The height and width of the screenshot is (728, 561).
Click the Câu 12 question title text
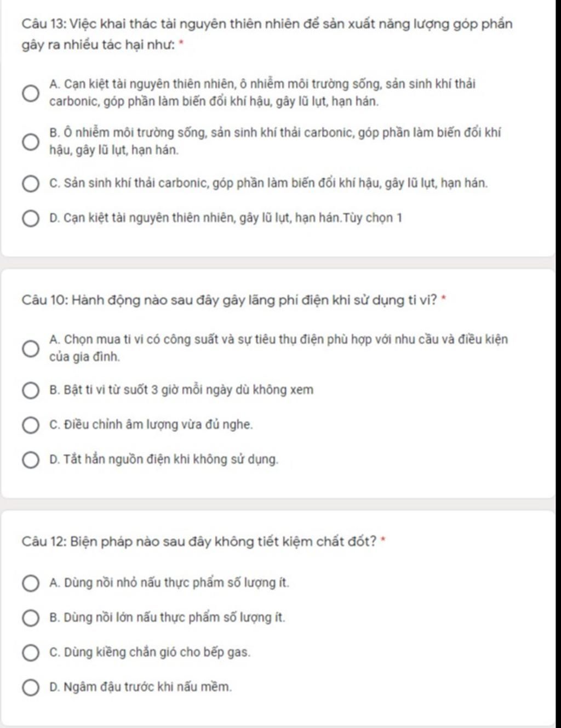coord(199,542)
